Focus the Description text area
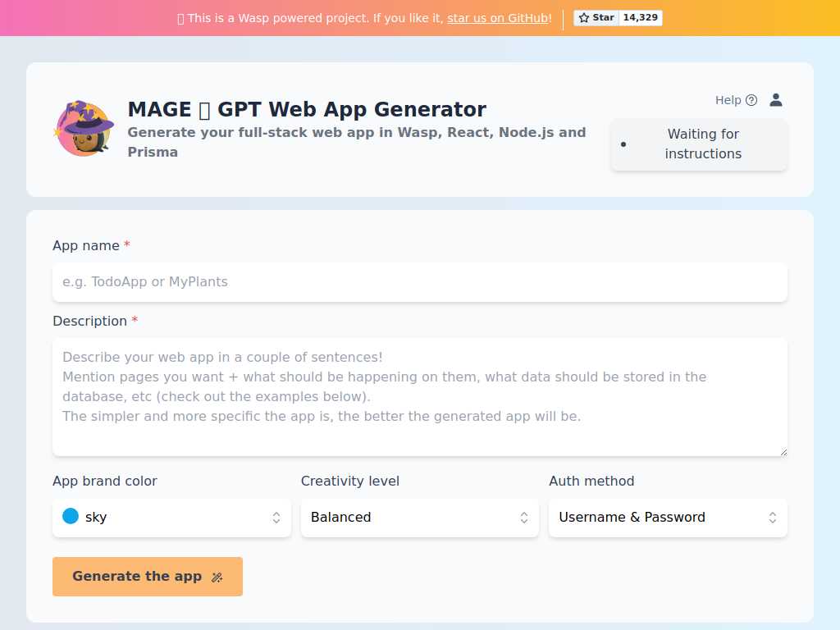Image resolution: width=840 pixels, height=630 pixels. point(420,397)
